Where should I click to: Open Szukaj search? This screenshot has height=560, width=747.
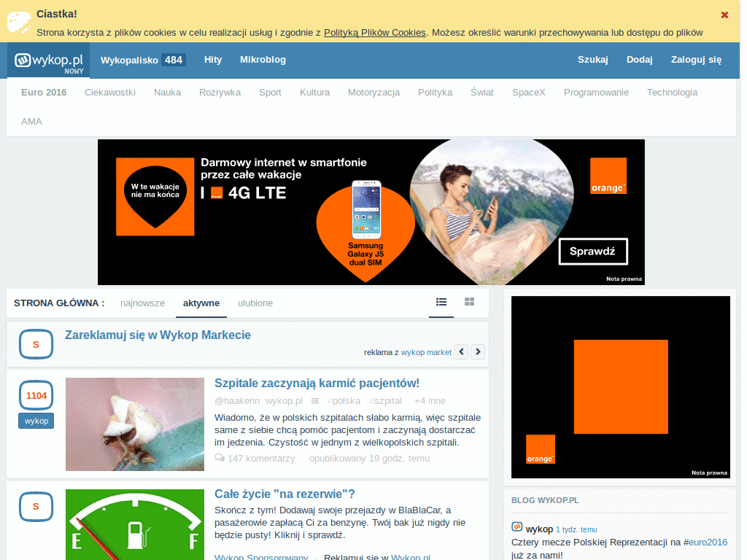click(x=592, y=60)
